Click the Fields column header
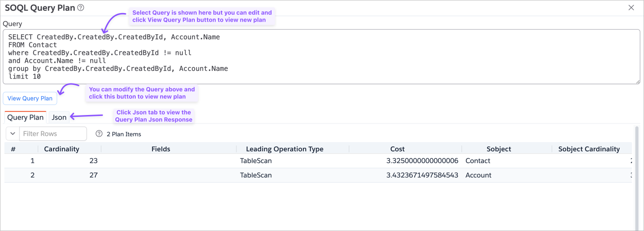 (x=161, y=149)
